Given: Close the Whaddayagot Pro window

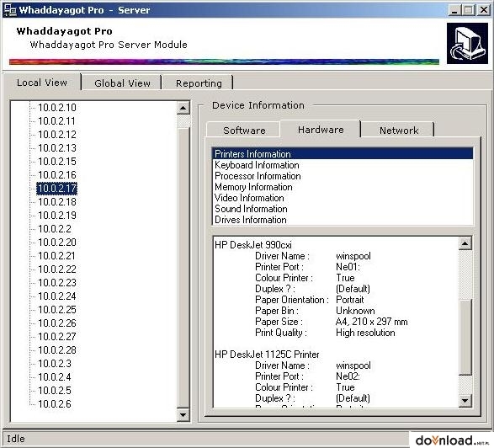Looking at the screenshot, I should pyautogui.click(x=484, y=10).
